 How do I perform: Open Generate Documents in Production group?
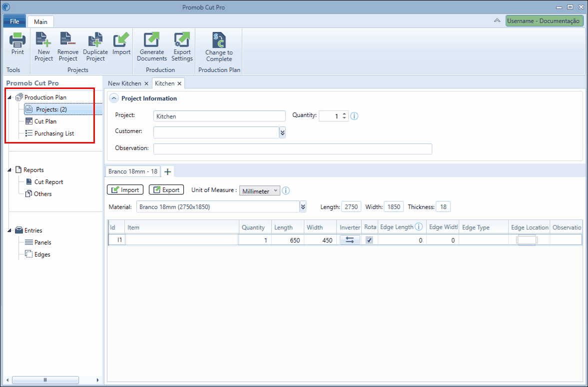point(151,40)
